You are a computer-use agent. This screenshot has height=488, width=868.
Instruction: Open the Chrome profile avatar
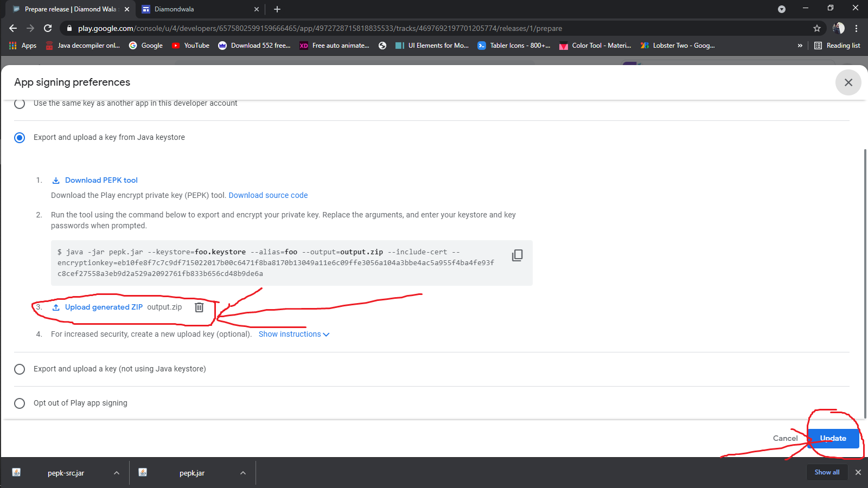pyautogui.click(x=839, y=28)
